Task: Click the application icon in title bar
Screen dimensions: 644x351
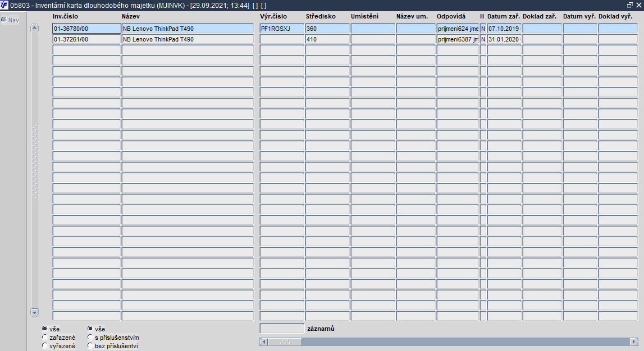Action: (x=4, y=6)
